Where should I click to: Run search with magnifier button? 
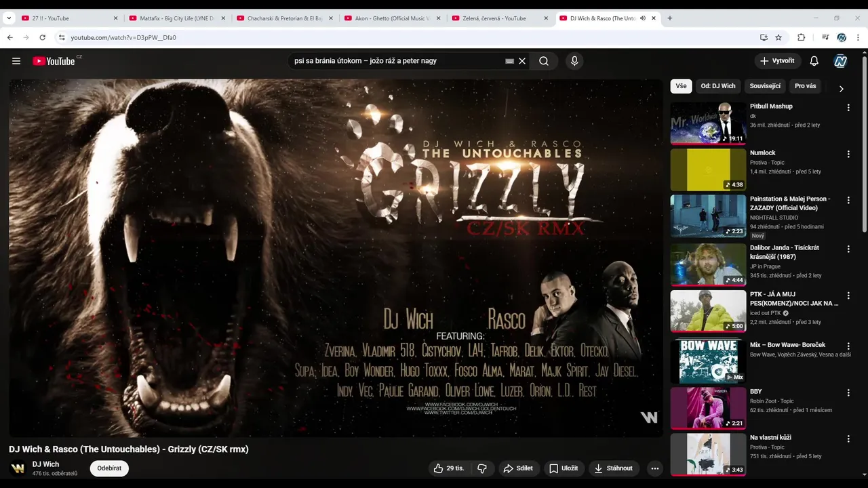(x=544, y=61)
